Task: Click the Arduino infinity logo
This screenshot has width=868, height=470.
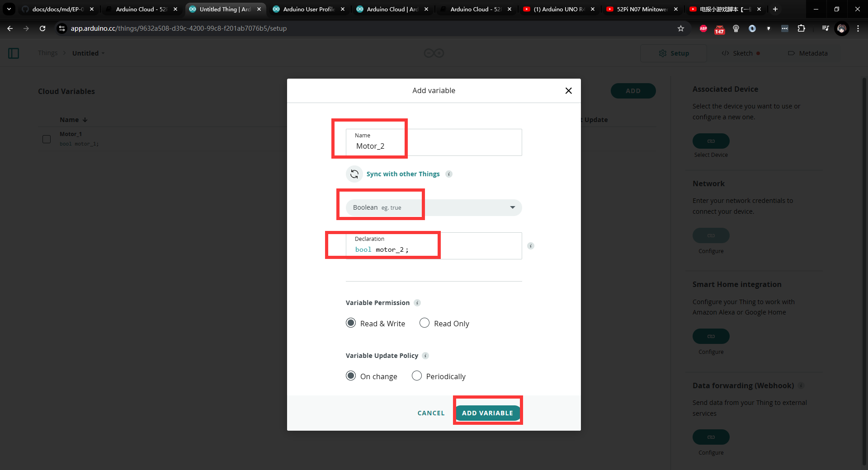Action: [x=434, y=53]
